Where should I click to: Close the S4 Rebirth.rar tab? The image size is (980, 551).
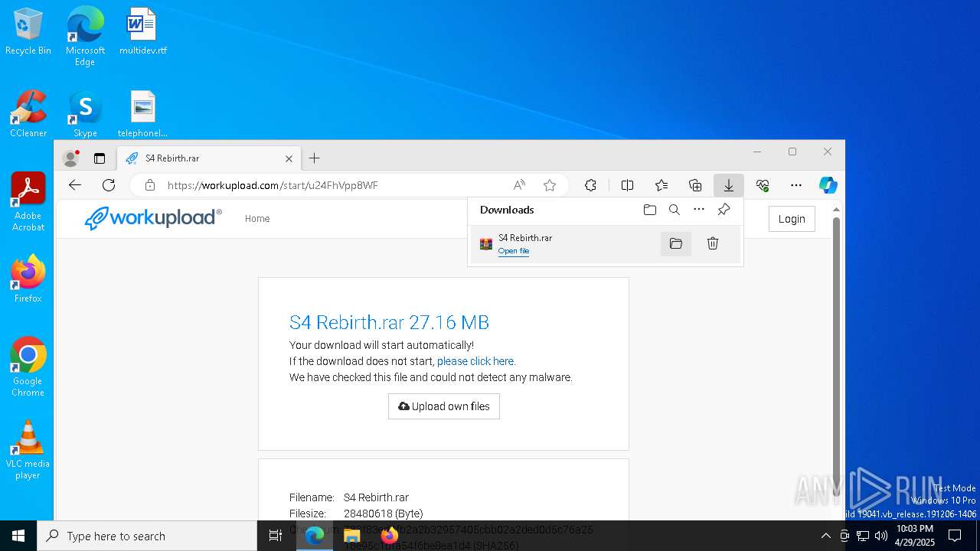(x=289, y=158)
